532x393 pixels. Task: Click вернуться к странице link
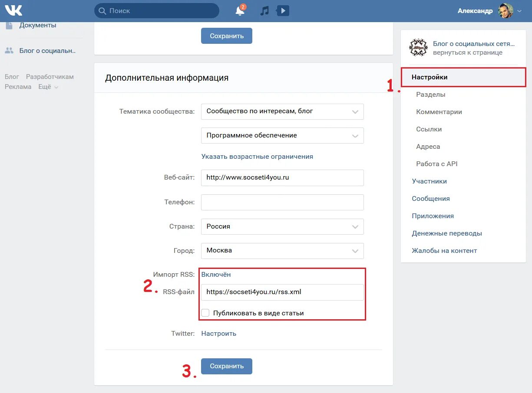468,52
